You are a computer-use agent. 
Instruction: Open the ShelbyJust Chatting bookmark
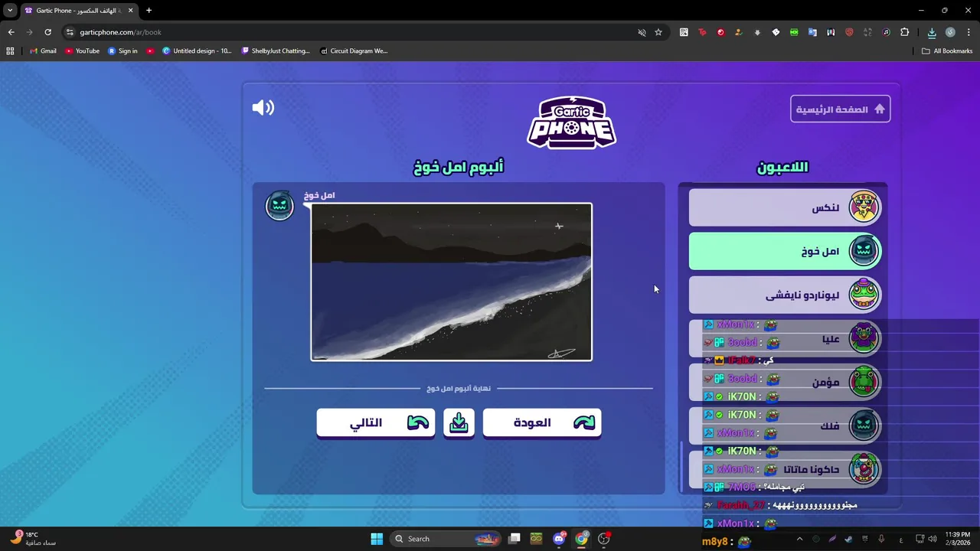coord(276,51)
